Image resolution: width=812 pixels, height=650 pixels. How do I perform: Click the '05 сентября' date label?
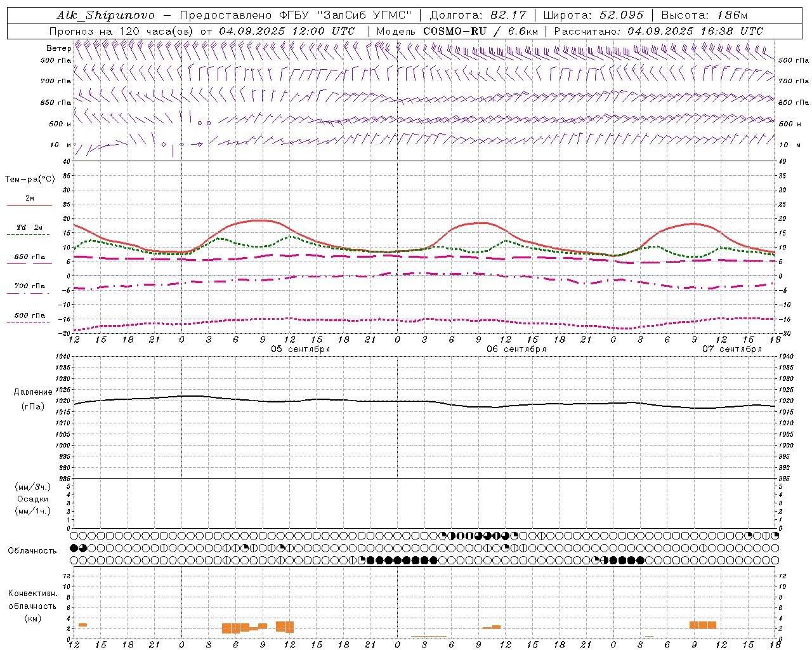coord(301,349)
